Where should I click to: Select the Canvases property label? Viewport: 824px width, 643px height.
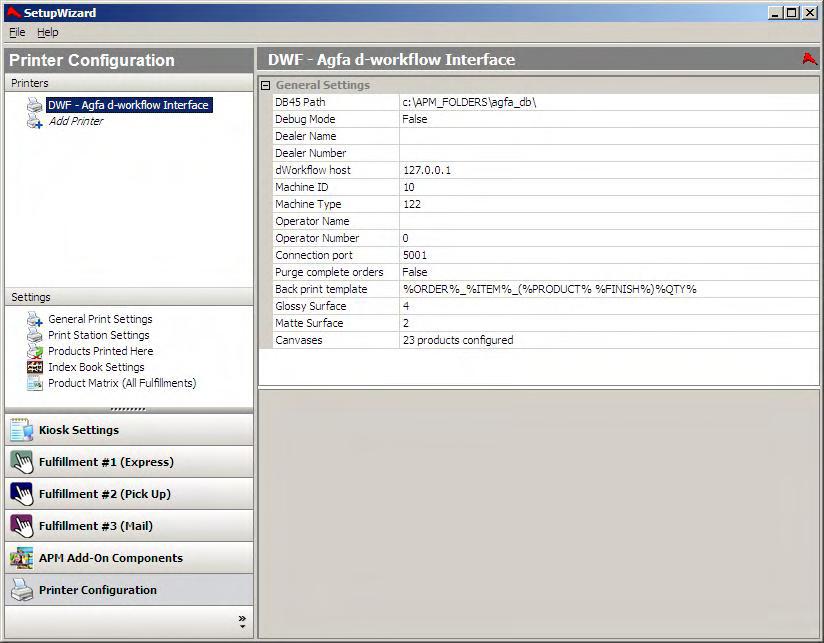pos(298,340)
